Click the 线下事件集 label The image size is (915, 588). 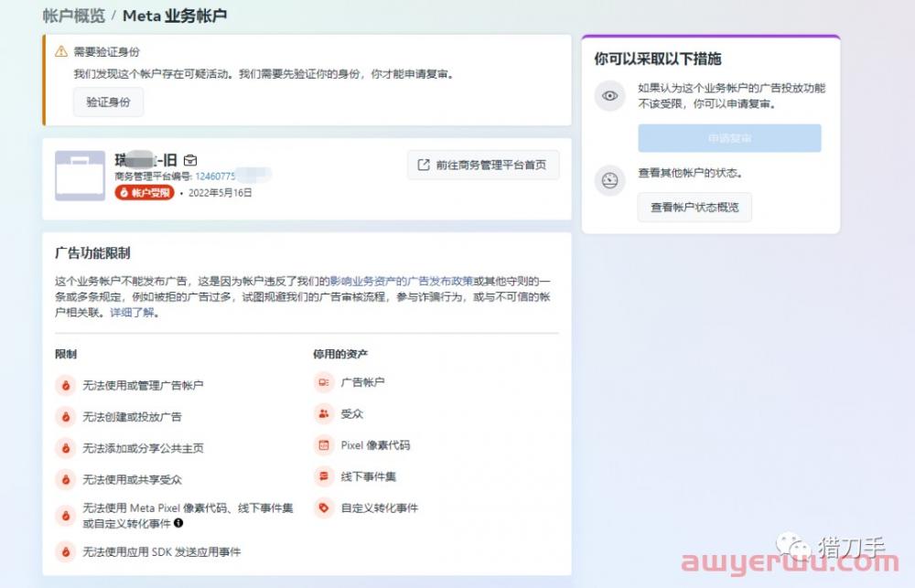click(x=368, y=477)
